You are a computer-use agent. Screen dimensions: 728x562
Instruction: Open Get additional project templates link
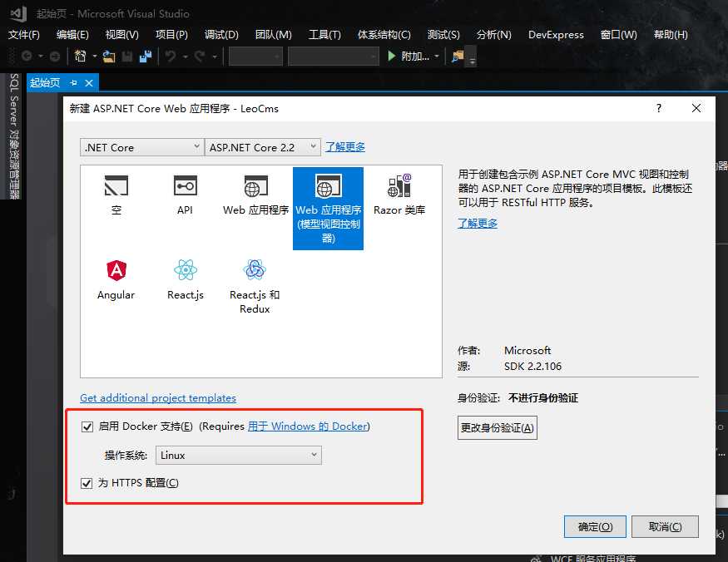pos(158,398)
